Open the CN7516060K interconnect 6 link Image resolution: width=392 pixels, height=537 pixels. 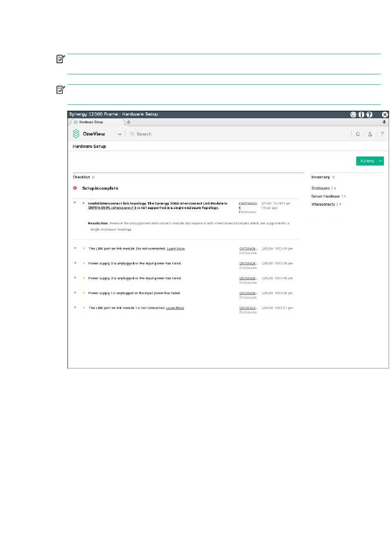pos(112,208)
